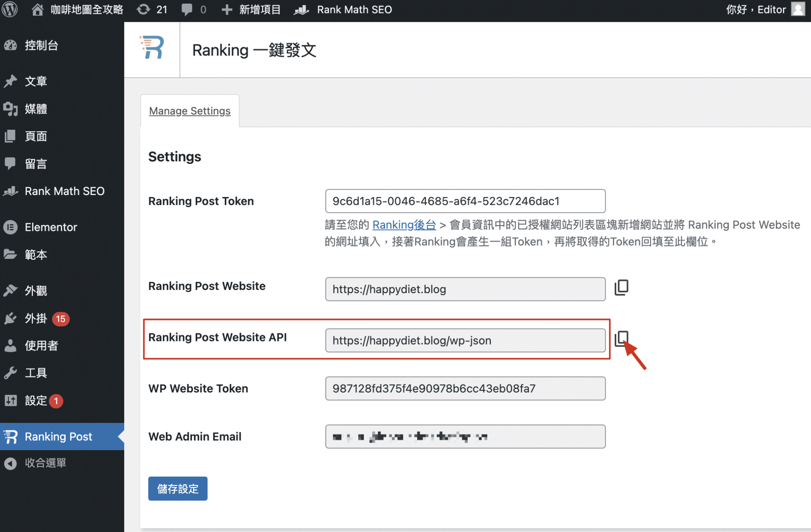Copy the Ranking Post Website API URL

tap(621, 339)
